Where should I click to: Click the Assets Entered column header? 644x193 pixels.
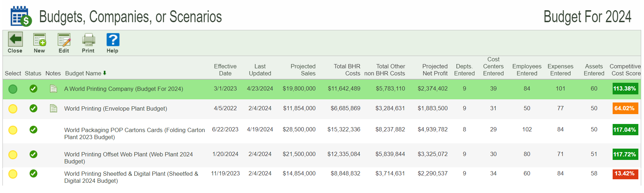click(x=594, y=70)
